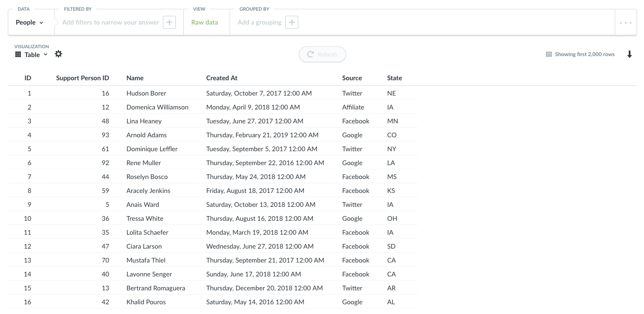The image size is (644, 314).
Task: Click 'Saturday, October 7, 2017 12:00 AM' date
Action: point(259,93)
